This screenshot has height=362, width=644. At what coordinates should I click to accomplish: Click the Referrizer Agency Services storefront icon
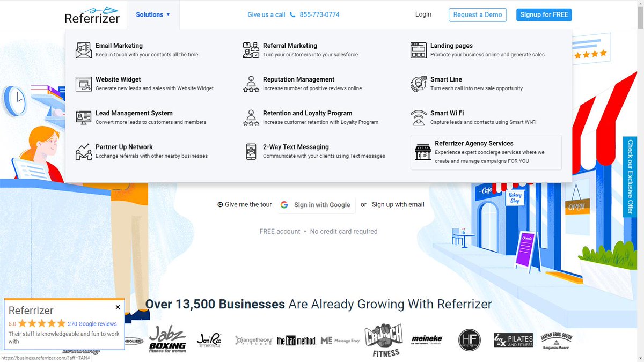pos(423,152)
